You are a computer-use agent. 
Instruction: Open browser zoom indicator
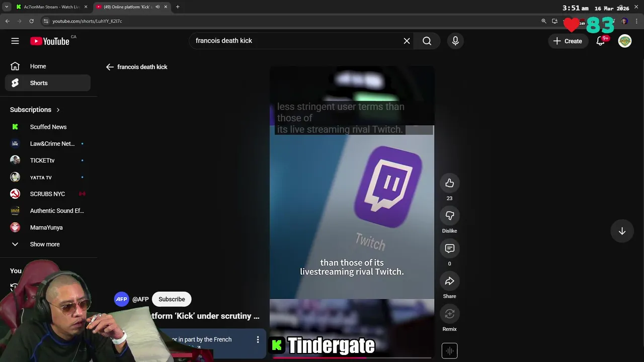point(543,21)
